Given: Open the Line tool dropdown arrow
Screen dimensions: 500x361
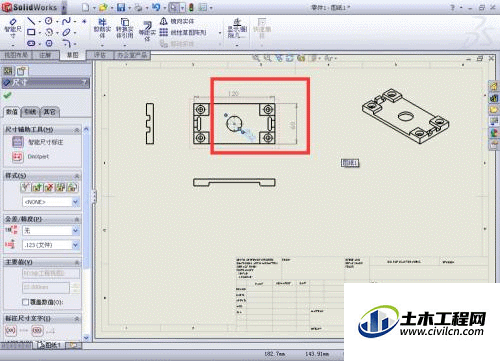Looking at the screenshot, I should 40,22.
